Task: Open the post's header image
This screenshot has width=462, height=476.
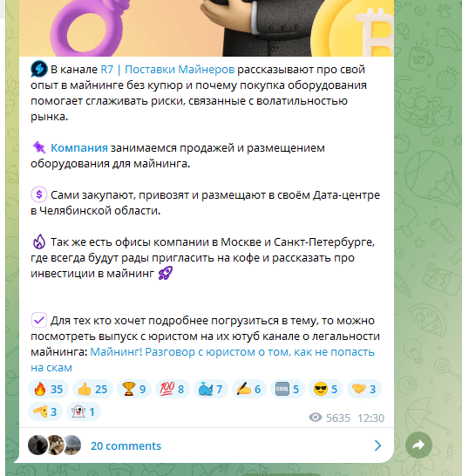Action: click(207, 28)
